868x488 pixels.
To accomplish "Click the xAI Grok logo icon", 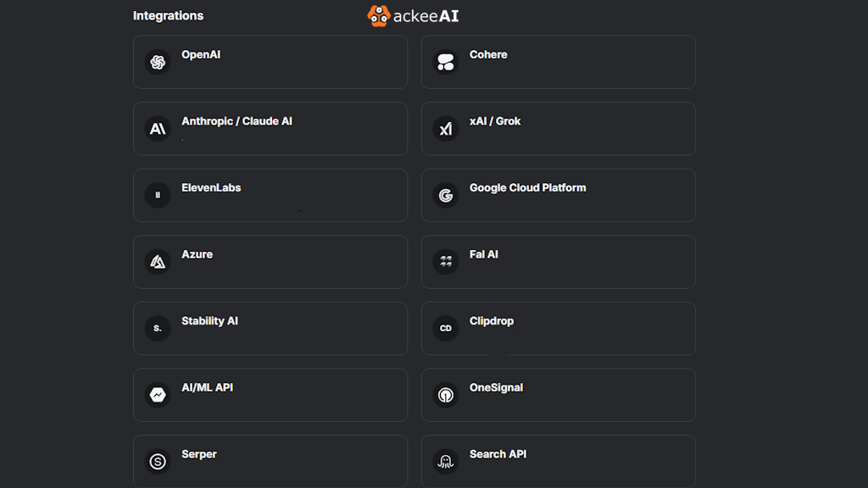I will click(446, 129).
